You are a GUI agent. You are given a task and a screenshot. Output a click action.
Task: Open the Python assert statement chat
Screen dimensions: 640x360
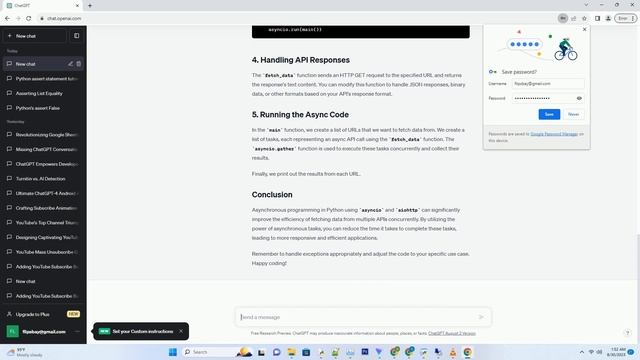[x=43, y=78]
